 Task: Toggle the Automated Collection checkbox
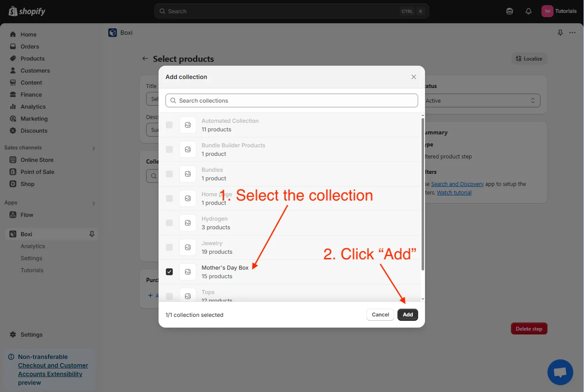click(x=169, y=125)
